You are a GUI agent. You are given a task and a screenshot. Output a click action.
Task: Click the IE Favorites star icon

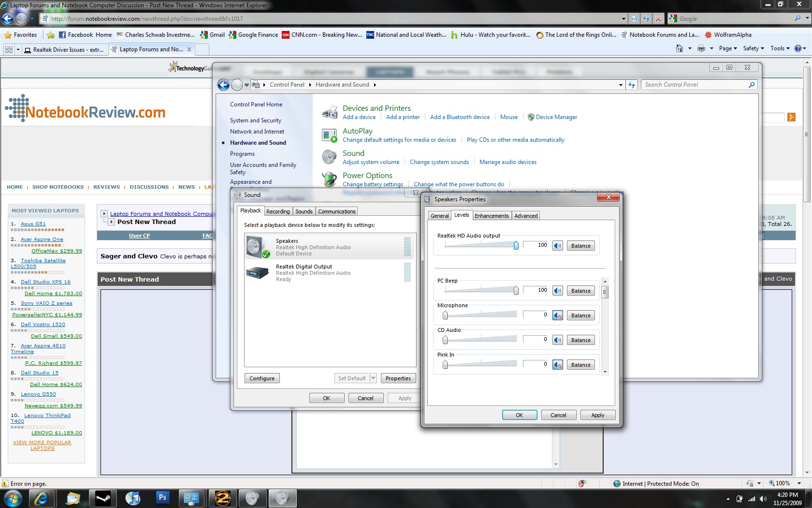[x=8, y=35]
